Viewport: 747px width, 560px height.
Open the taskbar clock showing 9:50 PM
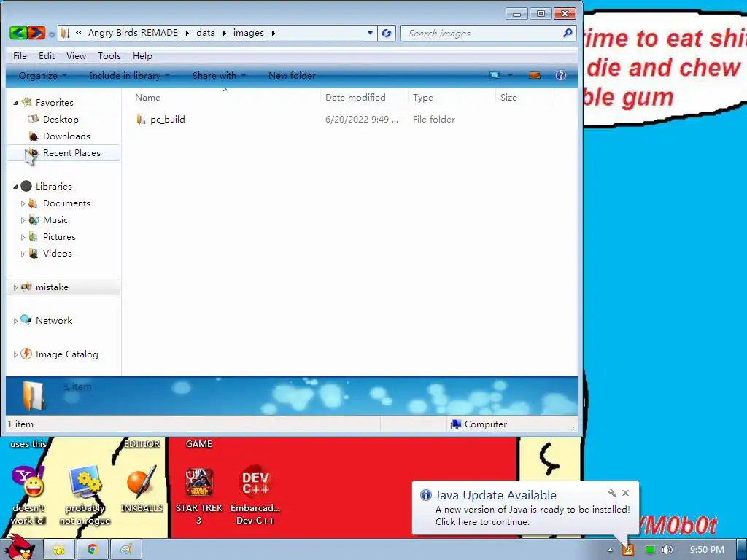(707, 550)
